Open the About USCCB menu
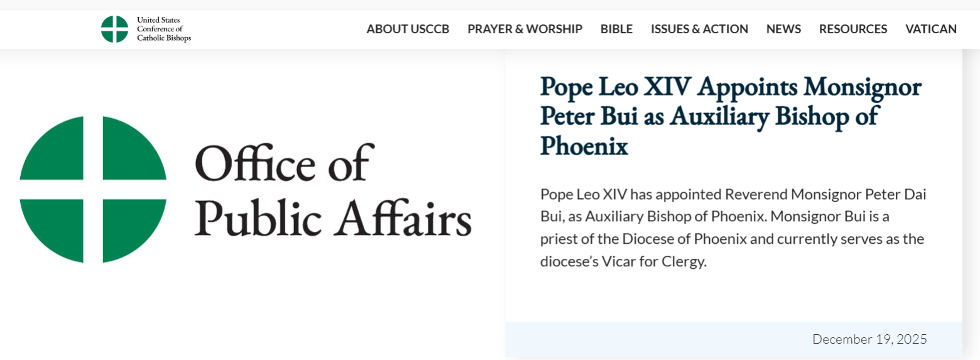The height and width of the screenshot is (360, 980). click(408, 29)
